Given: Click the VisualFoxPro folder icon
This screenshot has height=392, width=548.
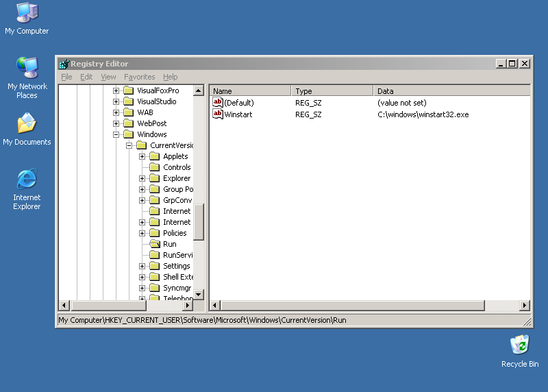Looking at the screenshot, I should [129, 90].
